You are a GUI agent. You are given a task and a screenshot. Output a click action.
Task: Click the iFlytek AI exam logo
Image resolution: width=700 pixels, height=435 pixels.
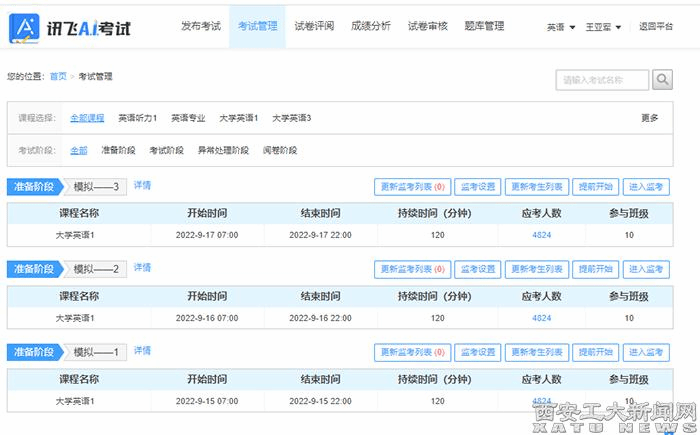pyautogui.click(x=75, y=26)
